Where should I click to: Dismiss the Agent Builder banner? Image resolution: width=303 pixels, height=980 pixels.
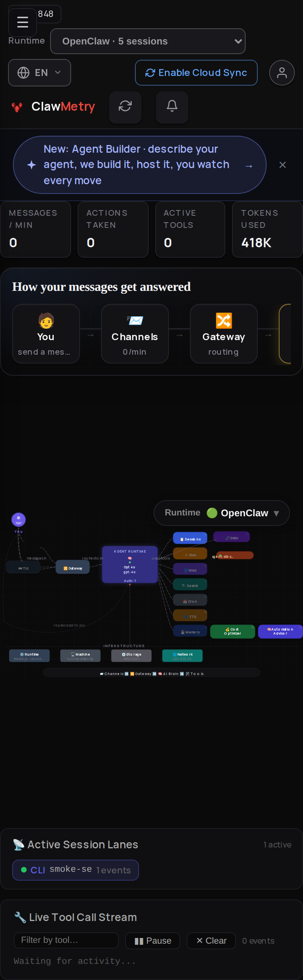[x=283, y=165]
